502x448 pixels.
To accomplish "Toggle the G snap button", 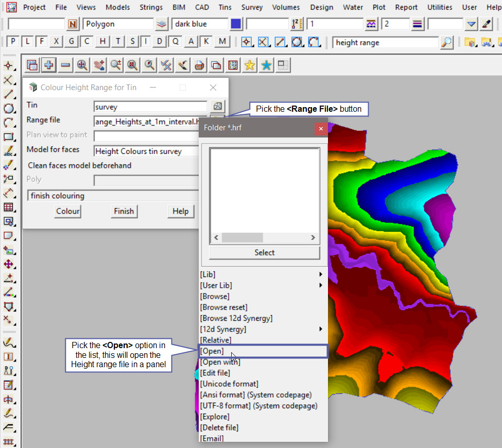I will pos(72,42).
